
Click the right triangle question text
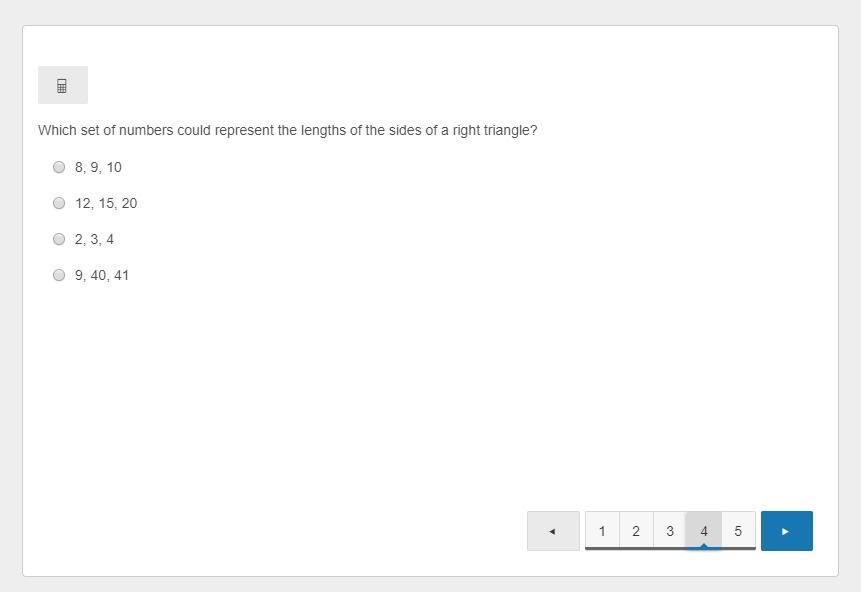pyautogui.click(x=287, y=130)
